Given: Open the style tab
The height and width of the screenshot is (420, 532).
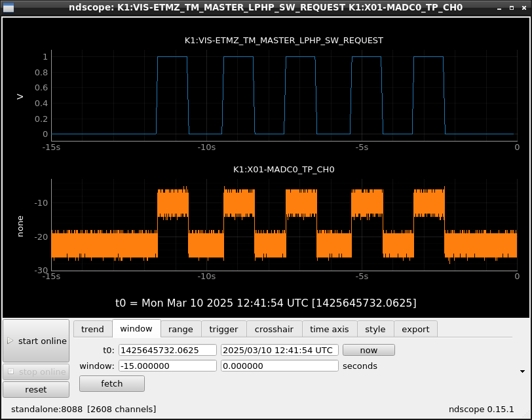Looking at the screenshot, I should 375,329.
